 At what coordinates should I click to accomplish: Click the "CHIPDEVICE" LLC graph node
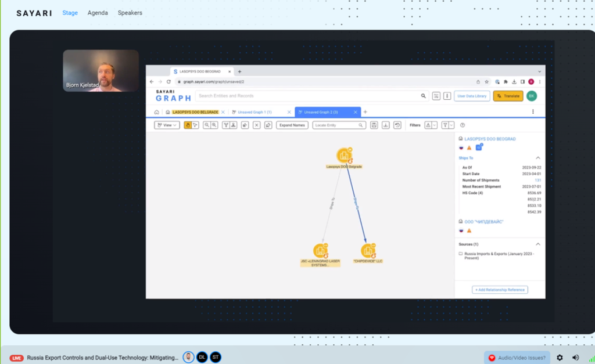pyautogui.click(x=368, y=251)
